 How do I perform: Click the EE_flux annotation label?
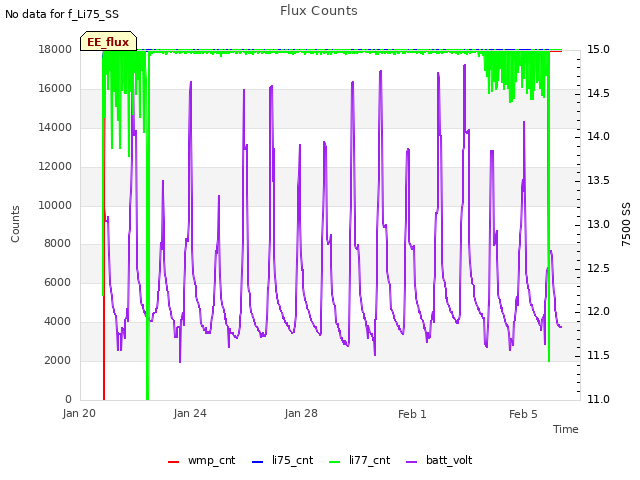click(108, 42)
